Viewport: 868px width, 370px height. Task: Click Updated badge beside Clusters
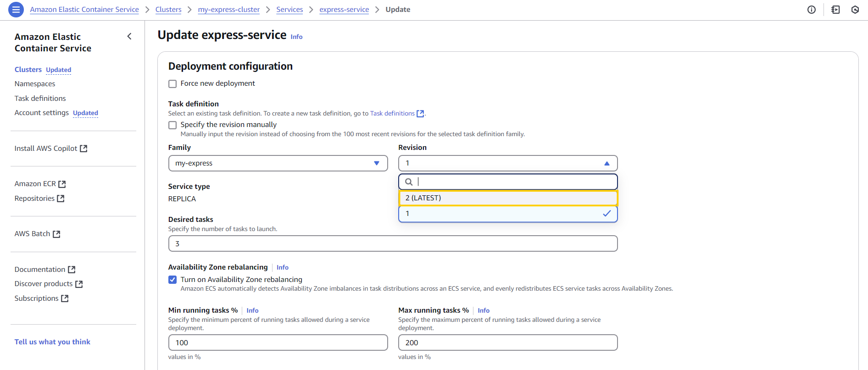pyautogui.click(x=59, y=70)
